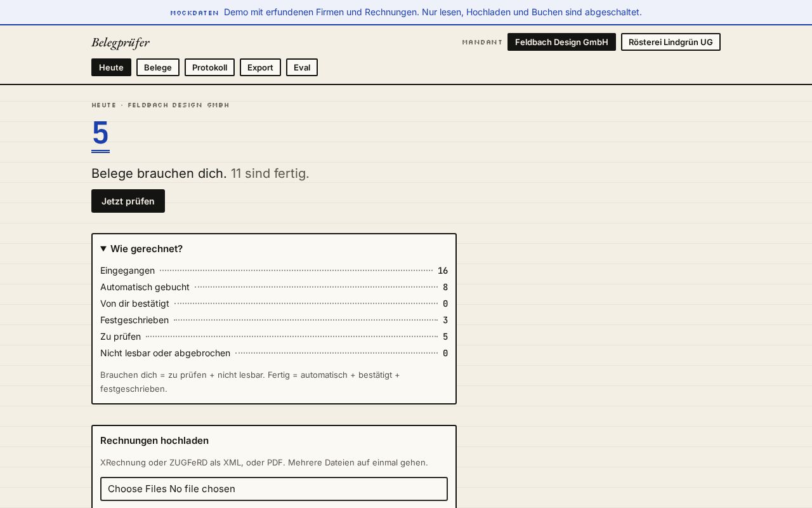Click the Eingegangen count row
Image resolution: width=812 pixels, height=508 pixels.
pos(274,271)
